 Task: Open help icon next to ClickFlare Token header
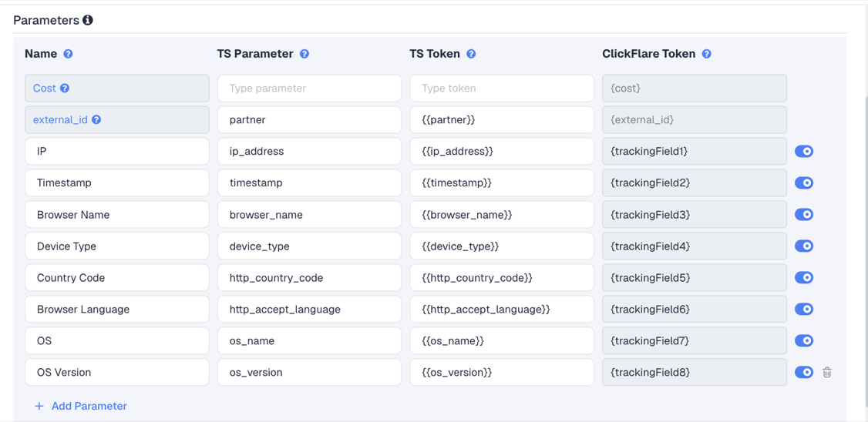(706, 54)
